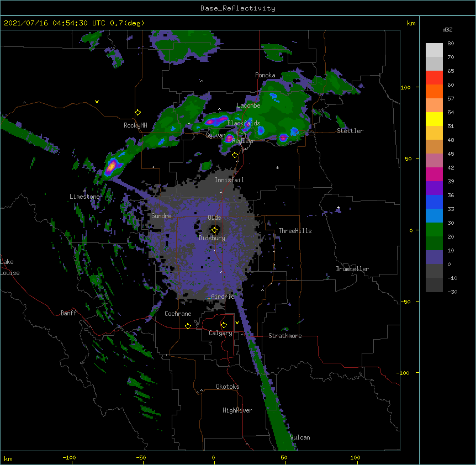Viewport: 476px width, 465px height.
Task: Click the blue 36 dBZ legend color
Action: pyautogui.click(x=434, y=202)
